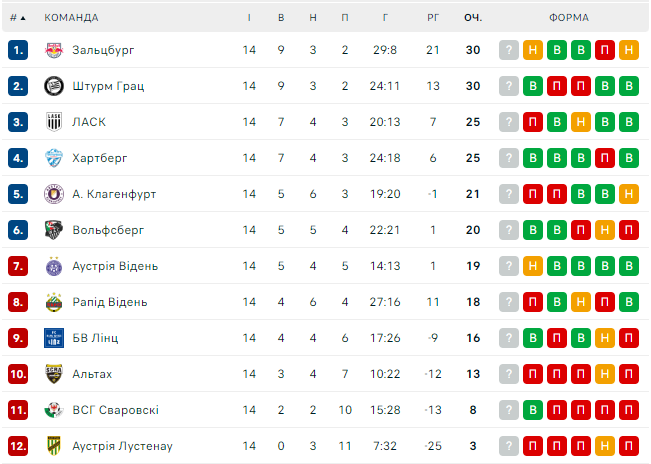Click Аустрія Лустенау team name
Screen dimensions: 651x464
pos(122,446)
